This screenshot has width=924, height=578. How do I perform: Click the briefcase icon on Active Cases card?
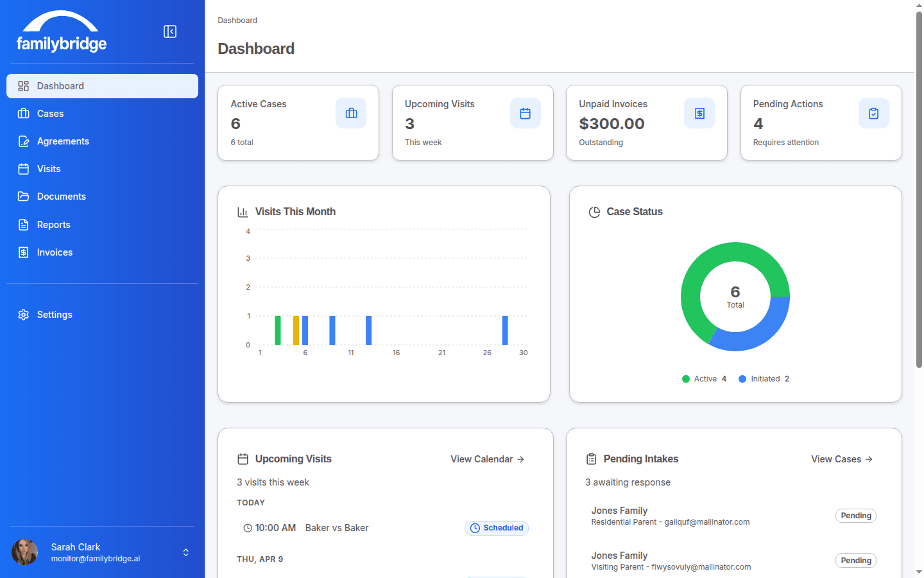pyautogui.click(x=351, y=112)
